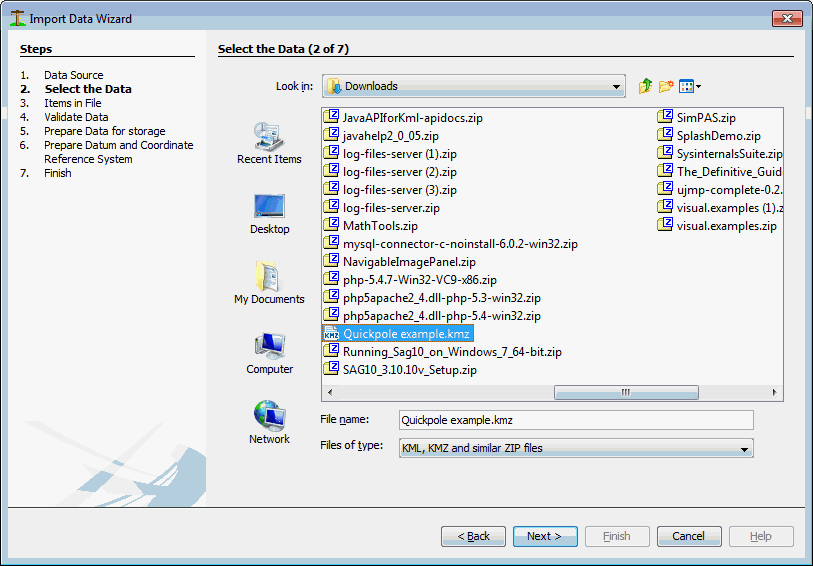Click the scroll left arrow
813x566 pixels.
pos(330,392)
